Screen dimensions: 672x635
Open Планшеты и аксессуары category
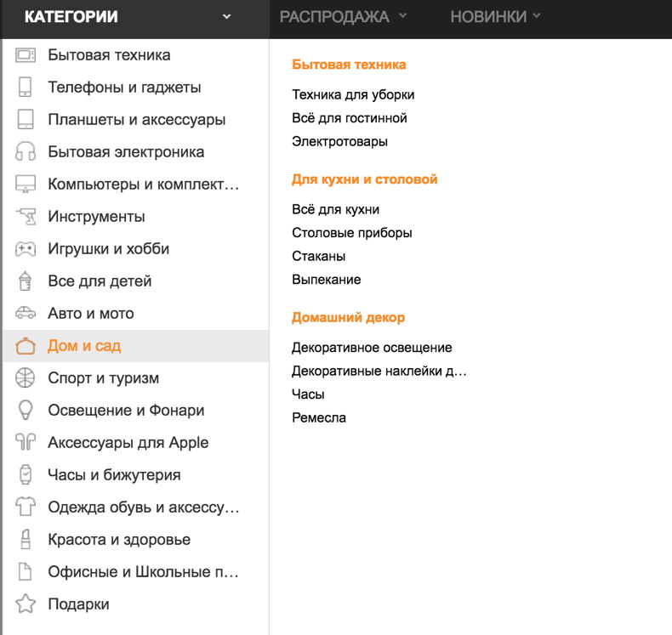[136, 120]
